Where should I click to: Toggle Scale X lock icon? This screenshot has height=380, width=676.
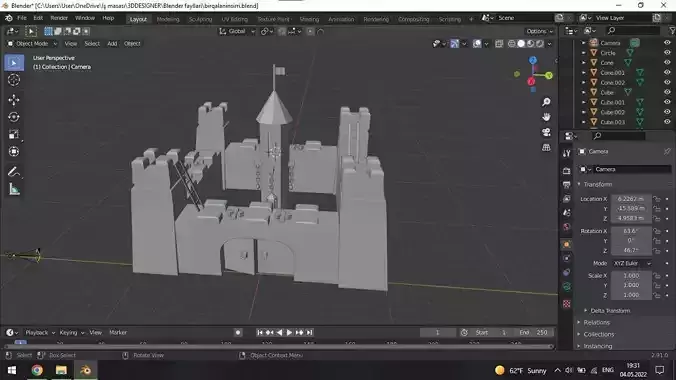(x=657, y=276)
